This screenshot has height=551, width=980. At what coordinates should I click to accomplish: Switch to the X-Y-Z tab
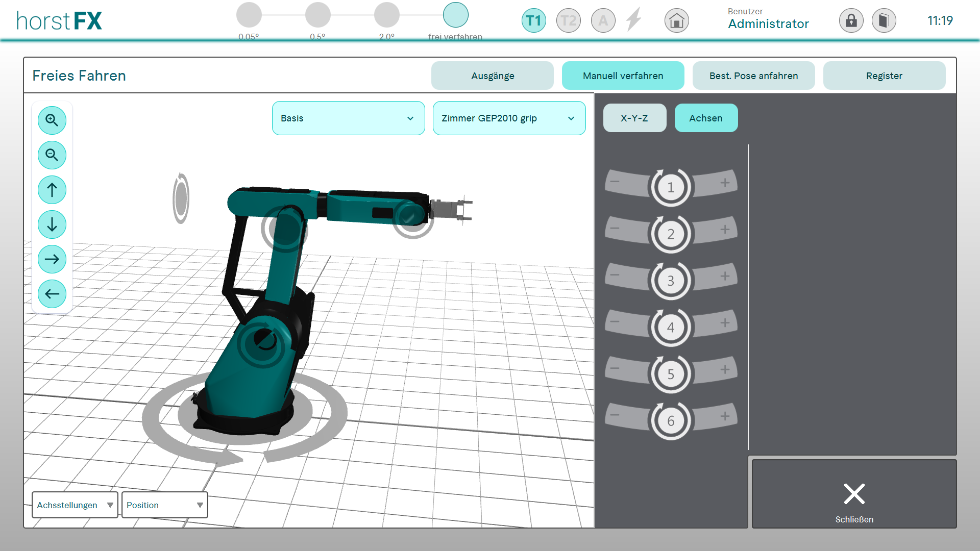coord(634,118)
